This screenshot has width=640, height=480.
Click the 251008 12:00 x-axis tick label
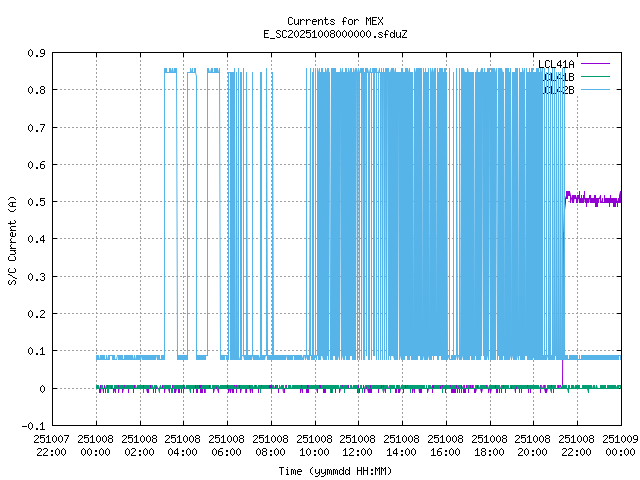click(x=358, y=445)
